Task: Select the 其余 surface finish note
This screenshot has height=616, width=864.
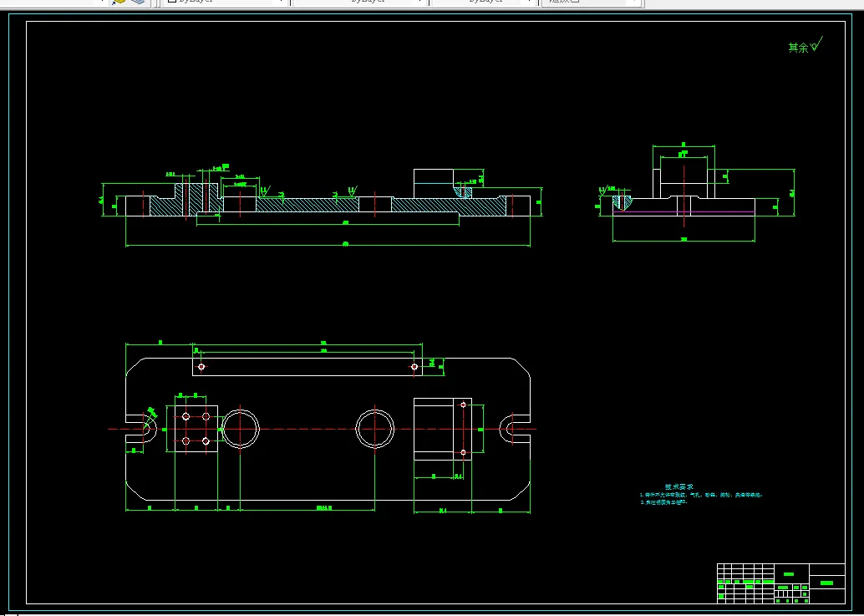Action: 805,45
